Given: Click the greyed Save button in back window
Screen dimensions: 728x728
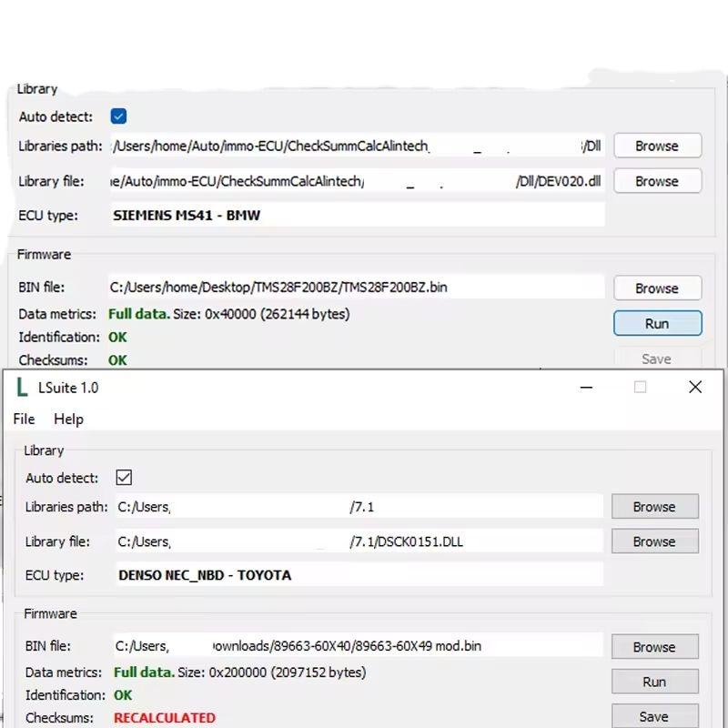Looking at the screenshot, I should 657,359.
